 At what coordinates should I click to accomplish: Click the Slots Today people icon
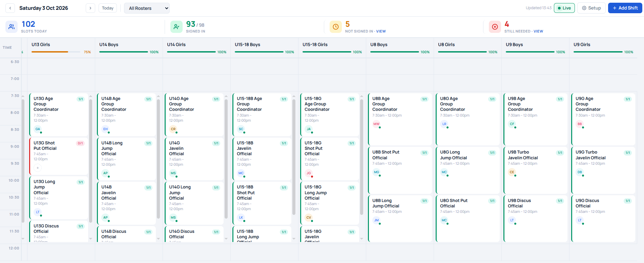(12, 27)
